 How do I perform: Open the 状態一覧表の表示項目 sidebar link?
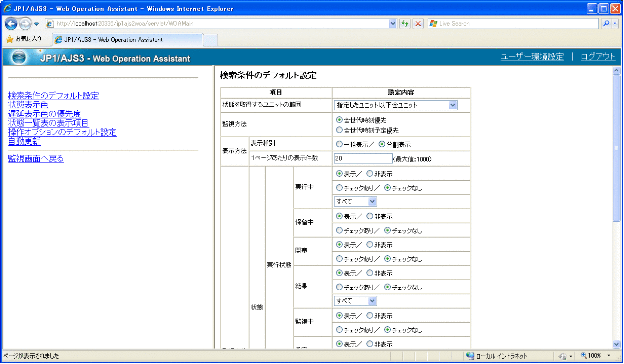[48, 123]
